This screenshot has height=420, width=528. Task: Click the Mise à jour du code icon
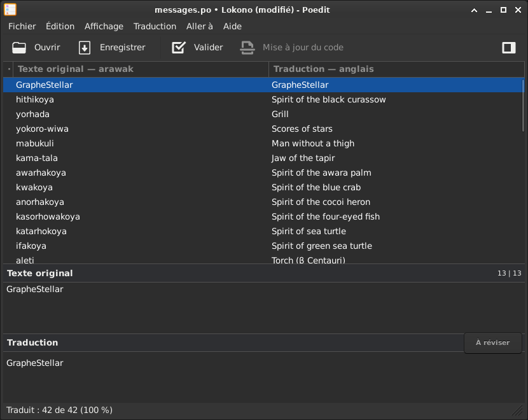click(247, 48)
